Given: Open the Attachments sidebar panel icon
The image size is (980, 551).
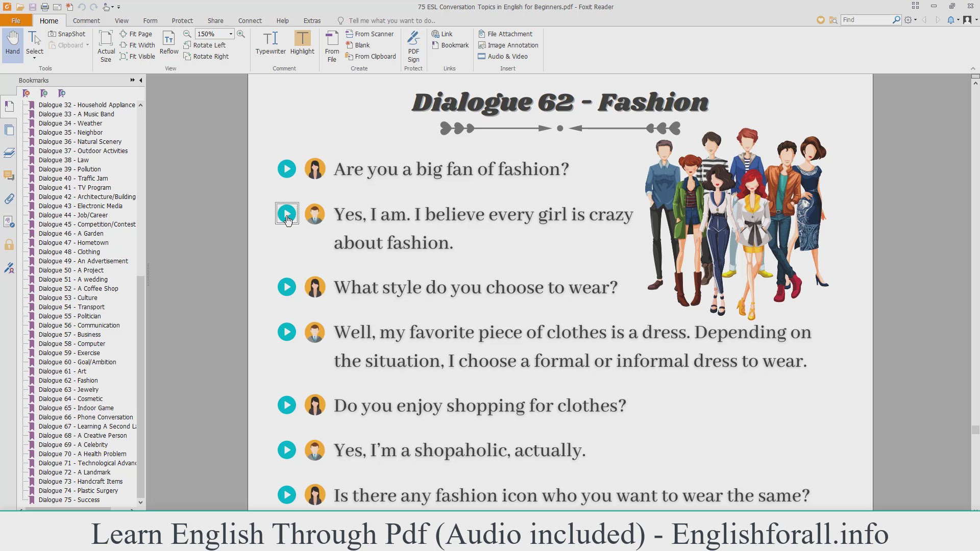Looking at the screenshot, I should coord(9,199).
